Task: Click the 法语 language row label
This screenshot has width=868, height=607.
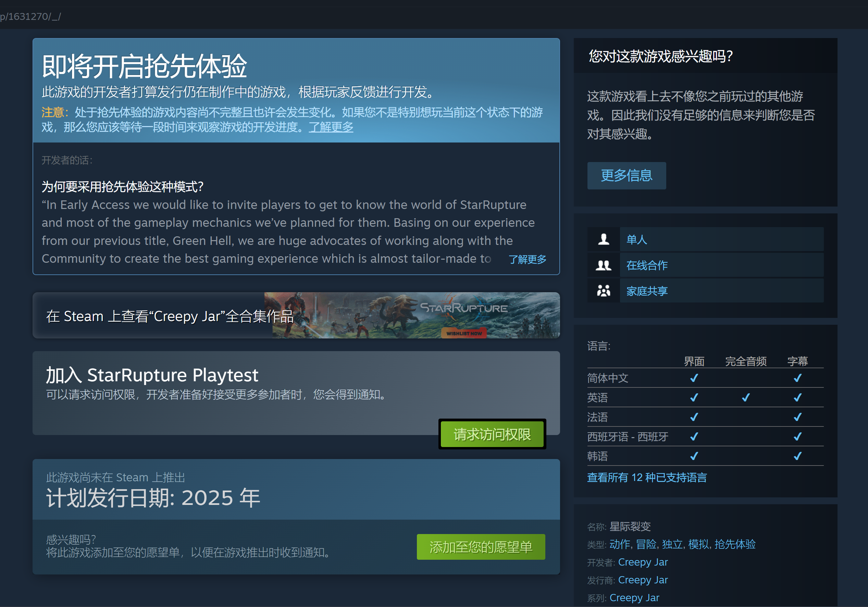Action: (x=597, y=417)
